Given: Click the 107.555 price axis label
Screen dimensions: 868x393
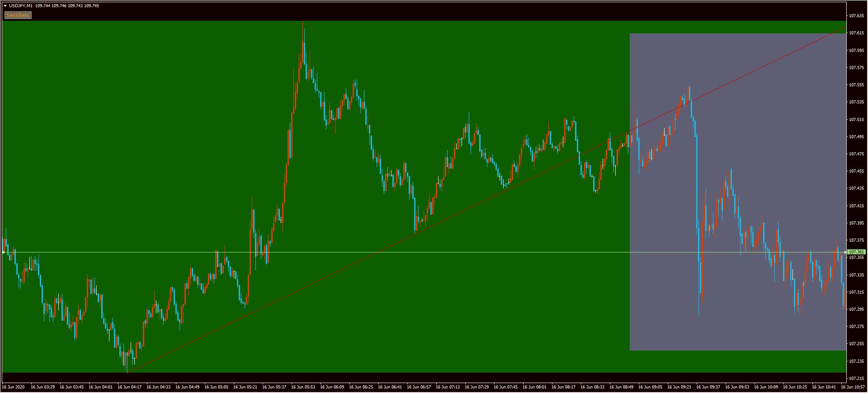Looking at the screenshot, I should click(x=856, y=85).
